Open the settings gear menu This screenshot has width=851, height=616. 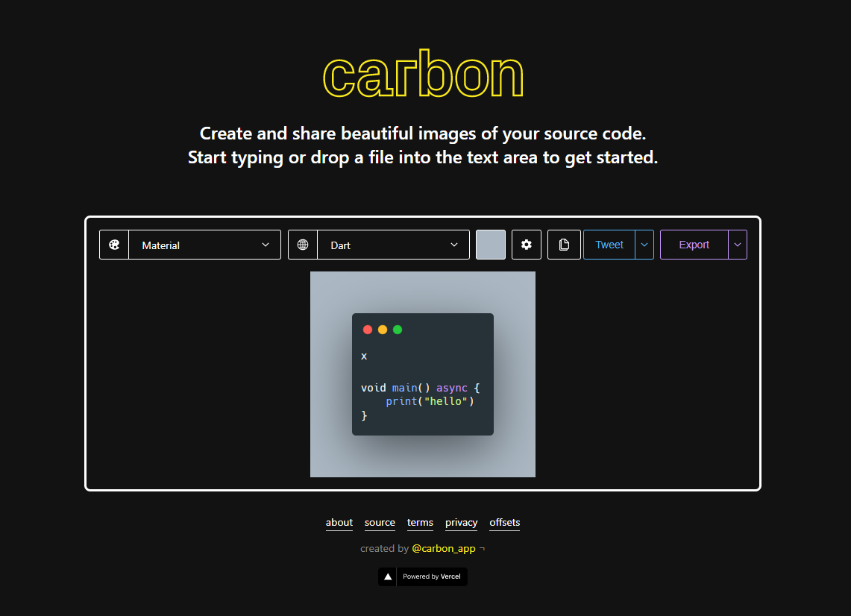pos(527,245)
